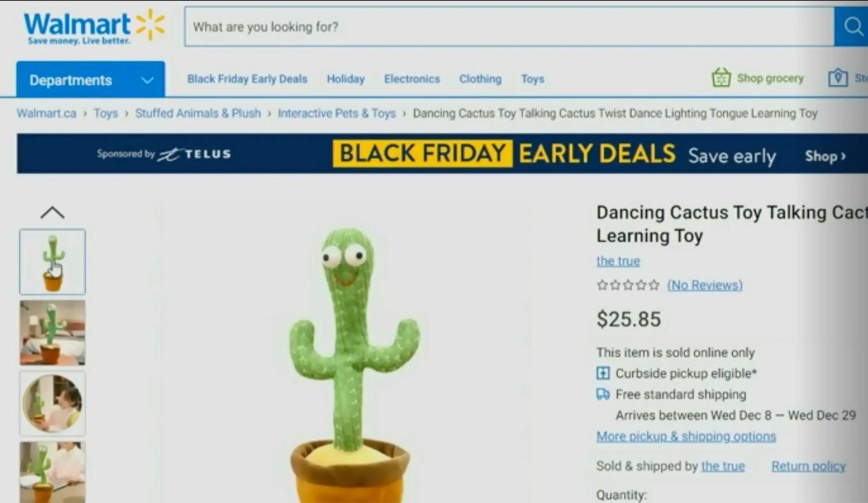Click the Shop grocery basket icon

721,78
